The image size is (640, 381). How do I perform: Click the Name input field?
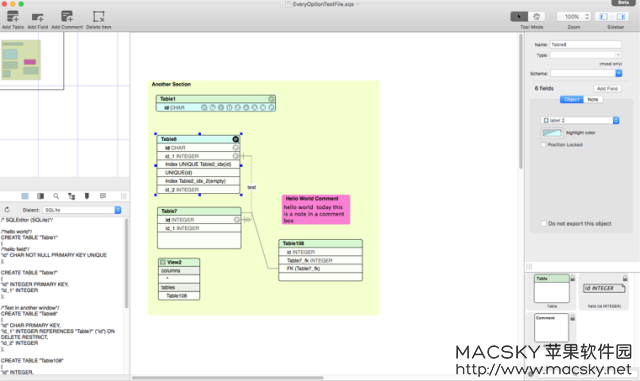(x=586, y=45)
